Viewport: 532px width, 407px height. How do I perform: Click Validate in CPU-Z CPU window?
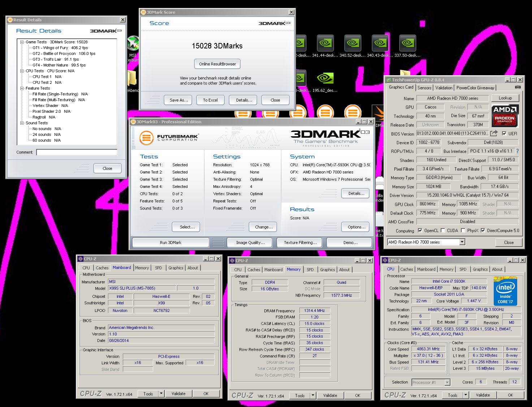pyautogui.click(x=483, y=395)
